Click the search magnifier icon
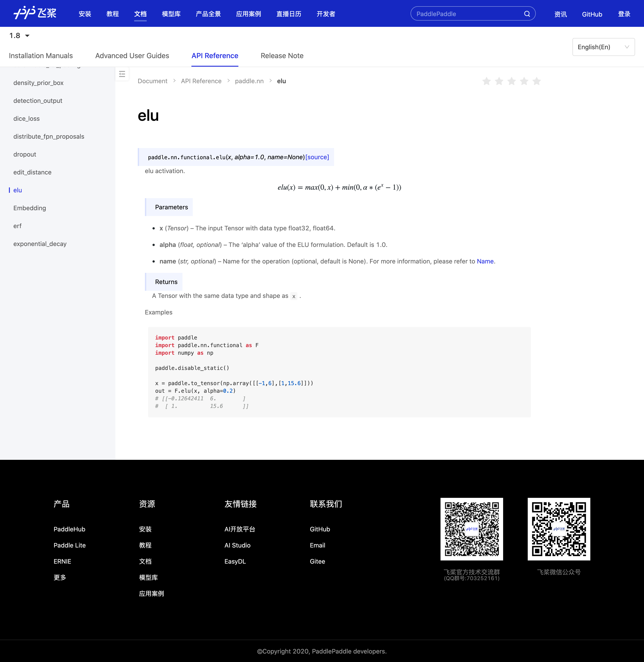The height and width of the screenshot is (662, 644). click(527, 14)
